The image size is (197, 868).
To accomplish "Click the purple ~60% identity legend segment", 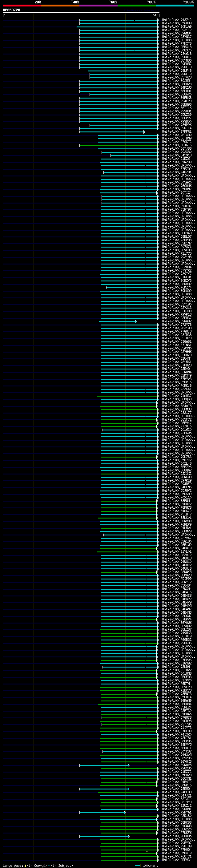I will click(x=99, y=6).
